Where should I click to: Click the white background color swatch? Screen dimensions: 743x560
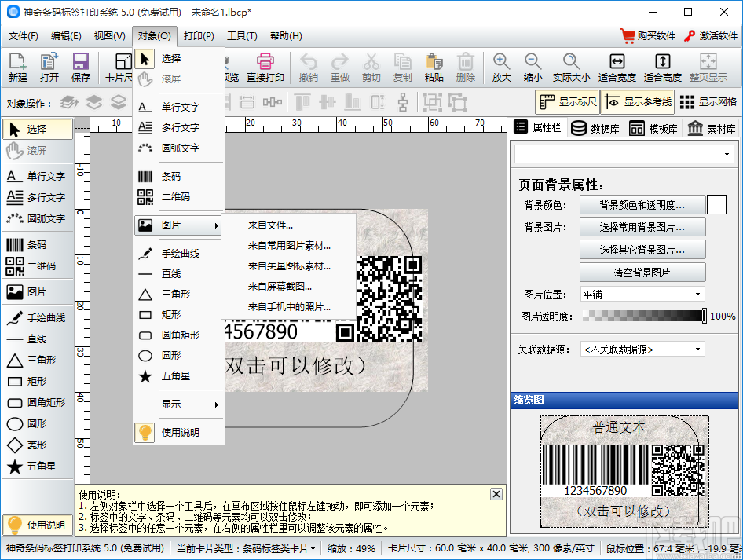(716, 205)
